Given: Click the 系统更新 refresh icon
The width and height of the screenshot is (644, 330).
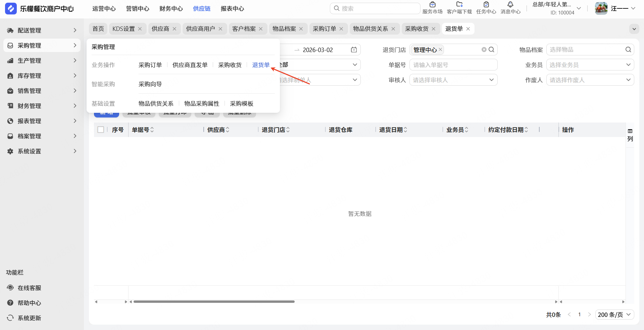Looking at the screenshot, I should [10, 318].
